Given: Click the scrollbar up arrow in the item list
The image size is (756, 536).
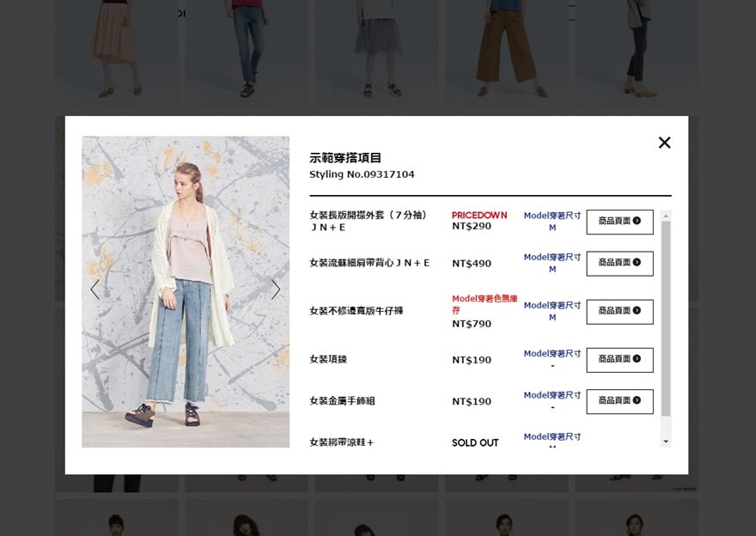Looking at the screenshot, I should [x=666, y=216].
